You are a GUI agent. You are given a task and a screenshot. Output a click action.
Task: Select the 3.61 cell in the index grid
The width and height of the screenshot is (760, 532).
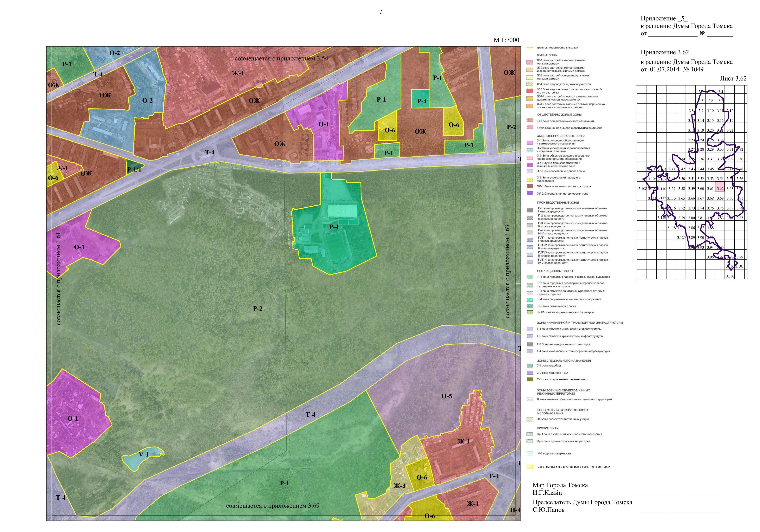click(710, 186)
